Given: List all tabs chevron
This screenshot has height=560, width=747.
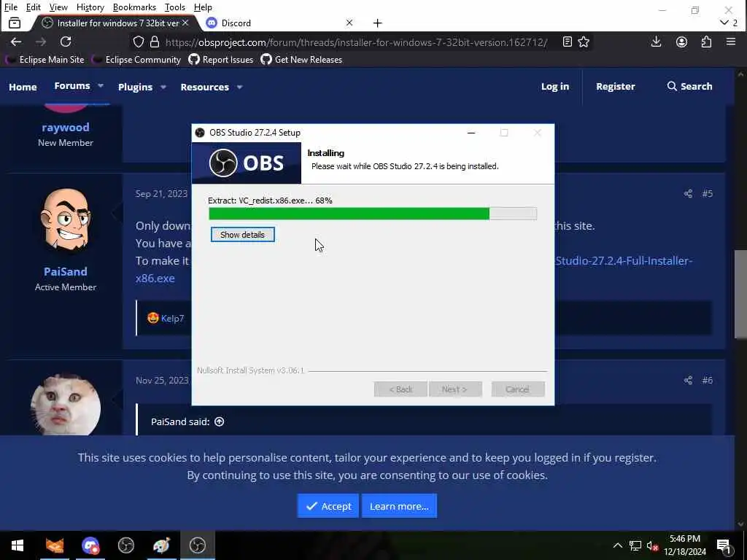Looking at the screenshot, I should tap(724, 23).
